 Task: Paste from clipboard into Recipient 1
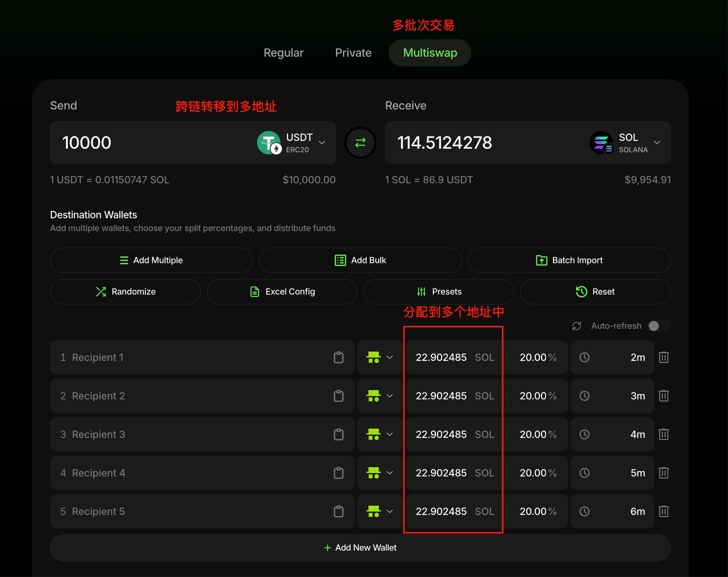[x=339, y=357]
